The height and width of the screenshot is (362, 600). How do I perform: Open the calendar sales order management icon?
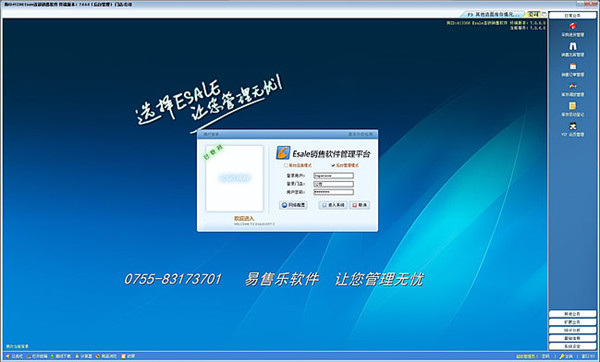coord(572,66)
